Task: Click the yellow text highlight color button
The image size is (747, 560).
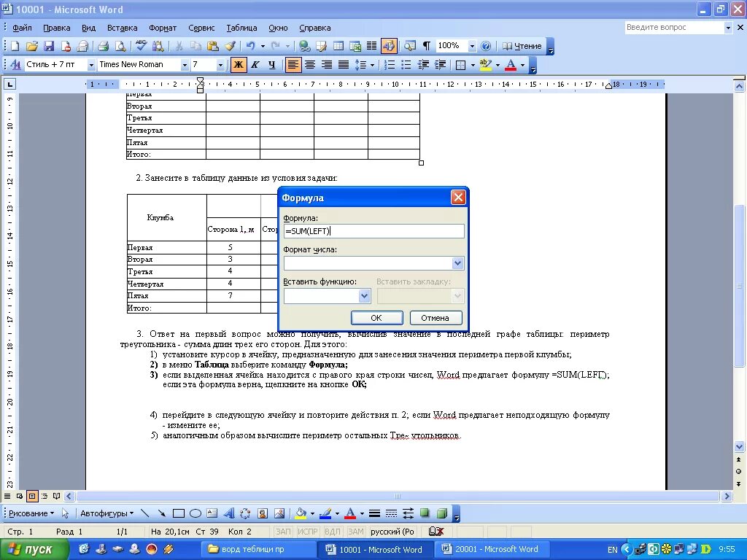Action: [485, 65]
